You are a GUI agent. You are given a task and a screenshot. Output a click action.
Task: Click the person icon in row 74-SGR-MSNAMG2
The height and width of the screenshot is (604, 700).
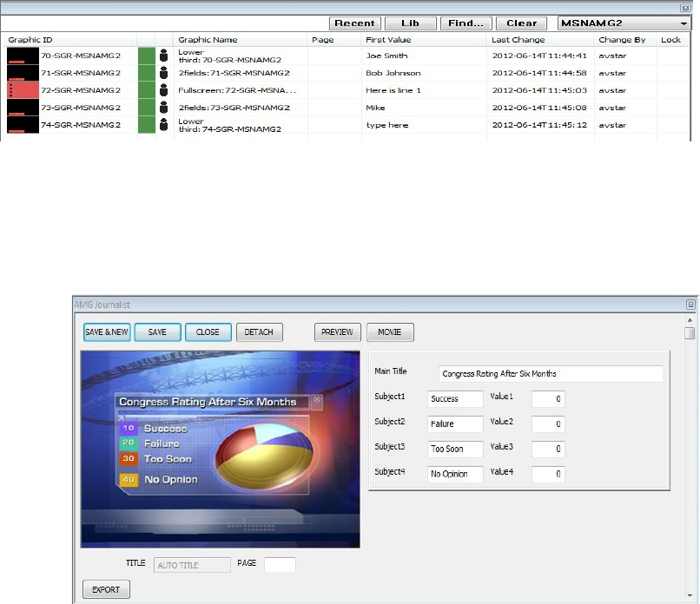tap(164, 125)
